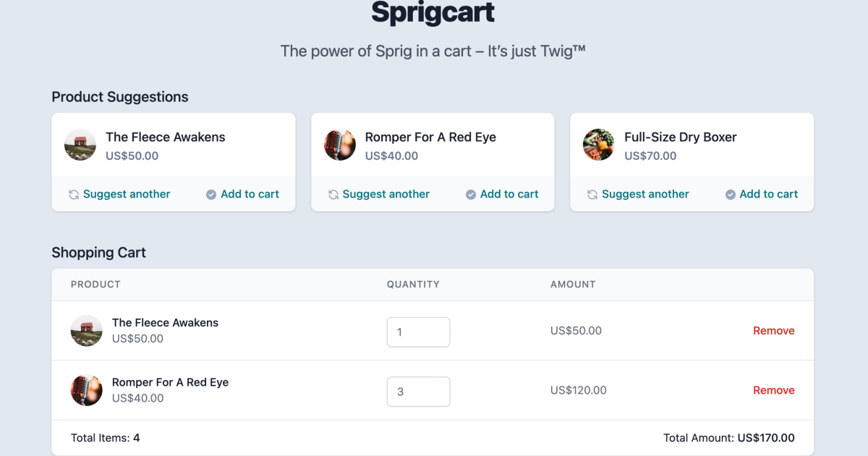Remove Romper For A Red Eye from the cart
This screenshot has height=456, width=868.
[x=773, y=390]
